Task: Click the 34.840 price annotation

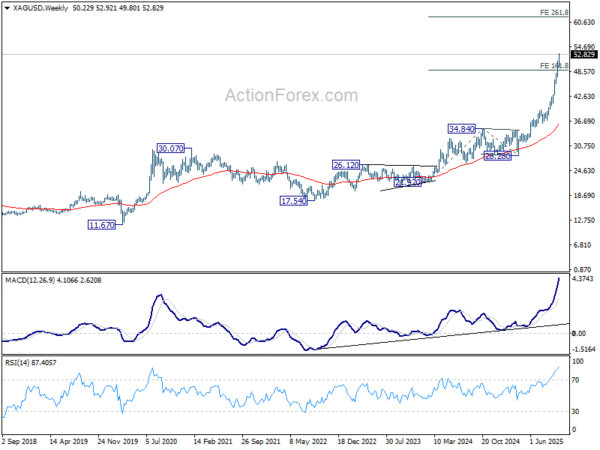Action: click(461, 129)
